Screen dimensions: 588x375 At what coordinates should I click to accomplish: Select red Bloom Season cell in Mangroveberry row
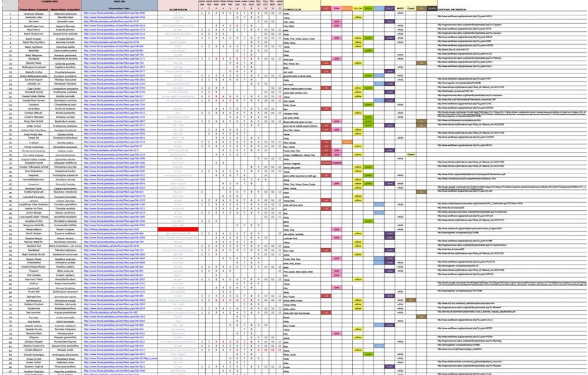pyautogui.click(x=178, y=229)
